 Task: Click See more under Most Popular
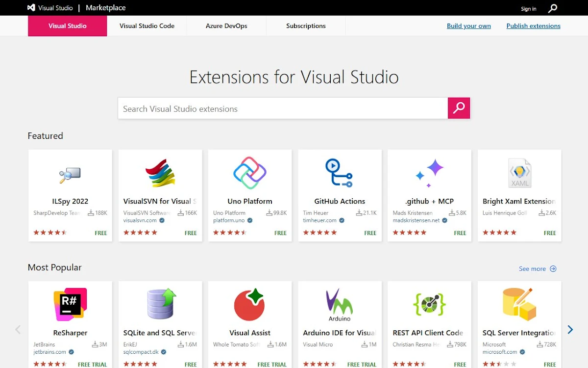(x=532, y=269)
